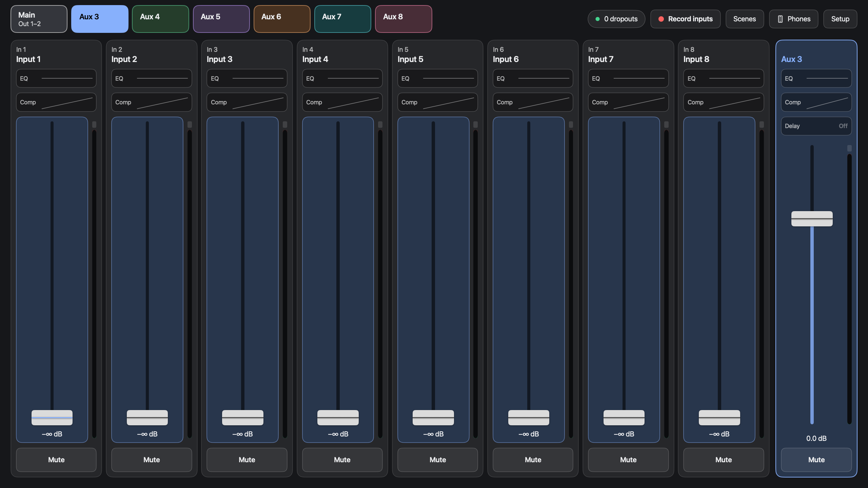Open EQ for Input 1

(56, 78)
